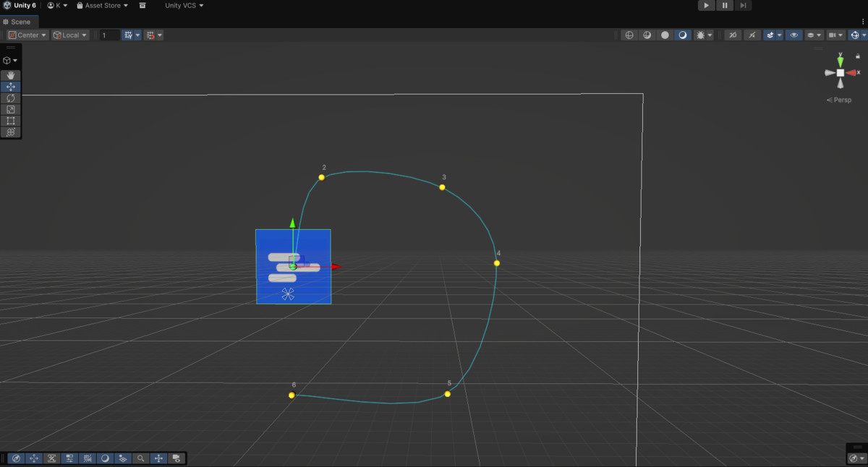Screen dimensions: 868x467
Task: Select the Scene tab
Action: (17, 22)
